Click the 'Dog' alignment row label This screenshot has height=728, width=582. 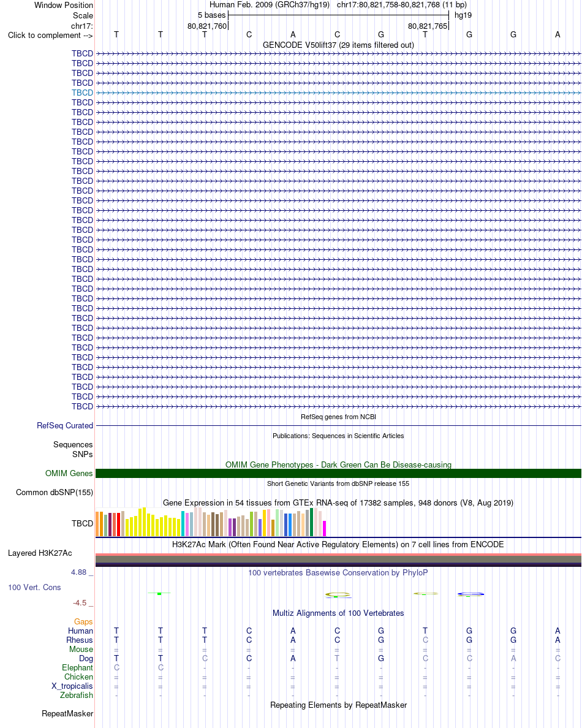86,659
